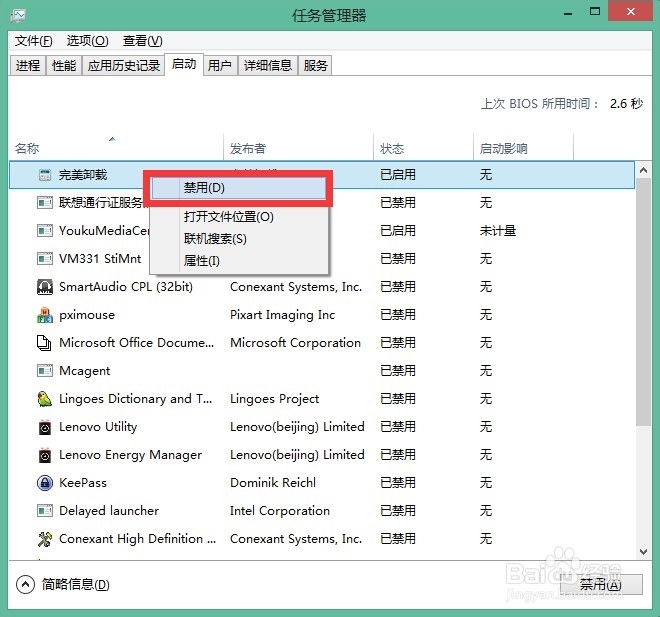Switch to the 用户 tab
The width and height of the screenshot is (660, 617).
tap(220, 65)
